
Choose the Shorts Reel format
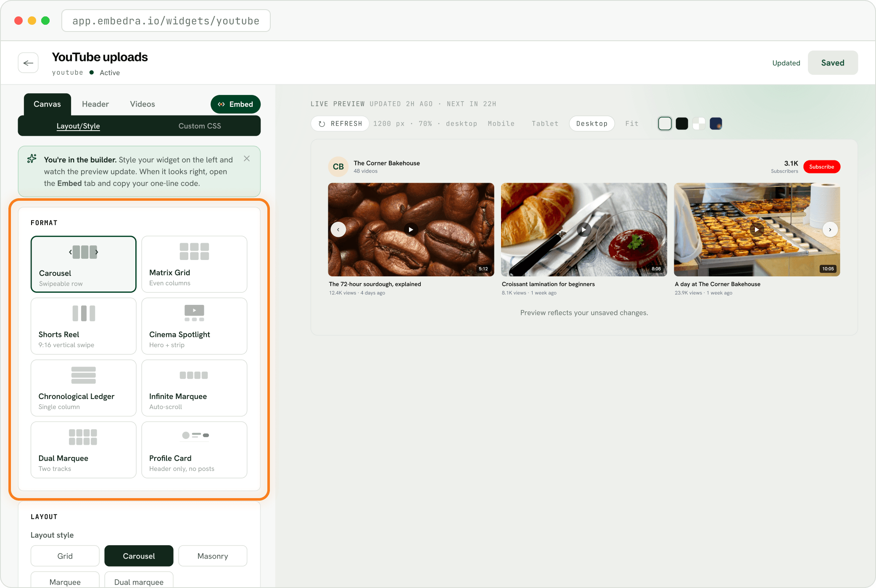84,326
